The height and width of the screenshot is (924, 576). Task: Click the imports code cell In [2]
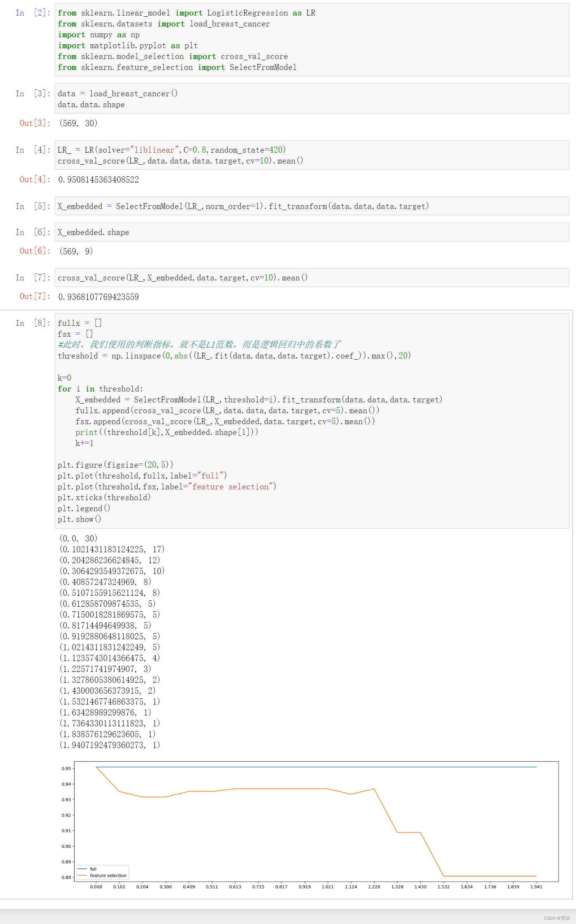pos(312,40)
